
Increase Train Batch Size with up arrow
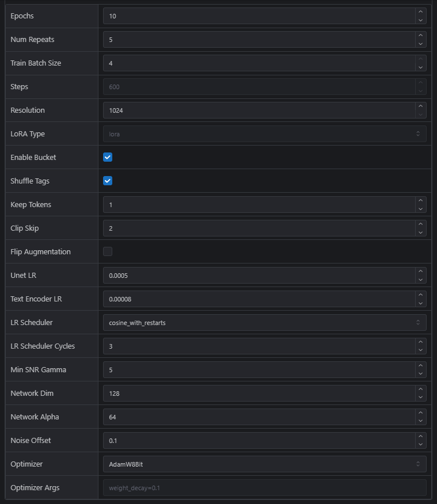(x=420, y=59)
